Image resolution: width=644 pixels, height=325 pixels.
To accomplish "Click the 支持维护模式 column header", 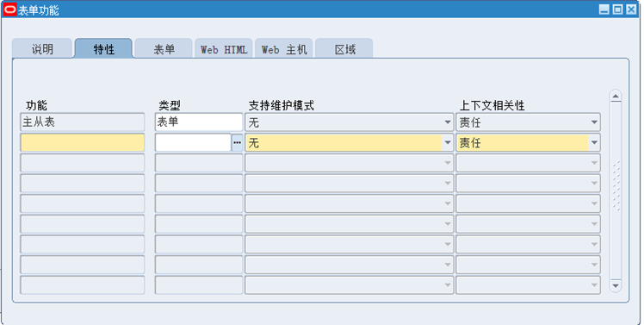I will [x=281, y=106].
